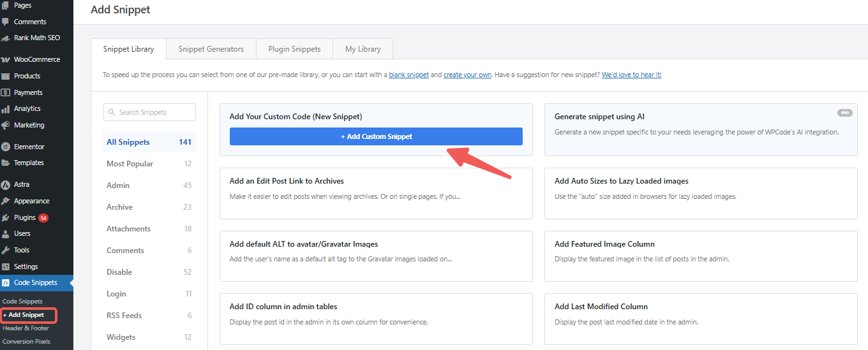Select the Astra theme icon

click(6, 185)
